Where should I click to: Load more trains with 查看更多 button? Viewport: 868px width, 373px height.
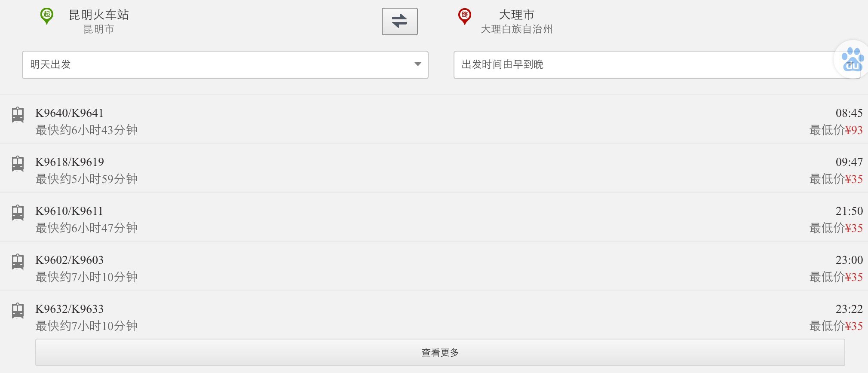coord(440,352)
